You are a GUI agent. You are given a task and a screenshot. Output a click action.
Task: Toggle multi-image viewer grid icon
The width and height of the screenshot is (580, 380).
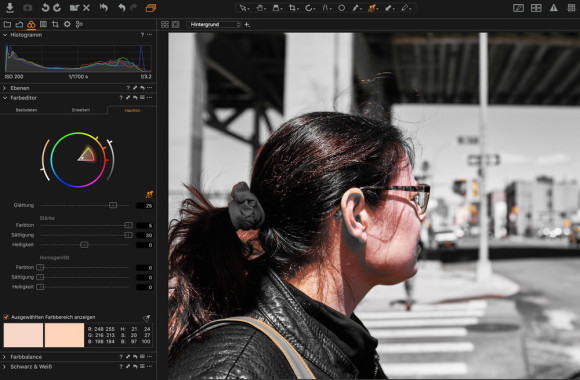[165, 24]
